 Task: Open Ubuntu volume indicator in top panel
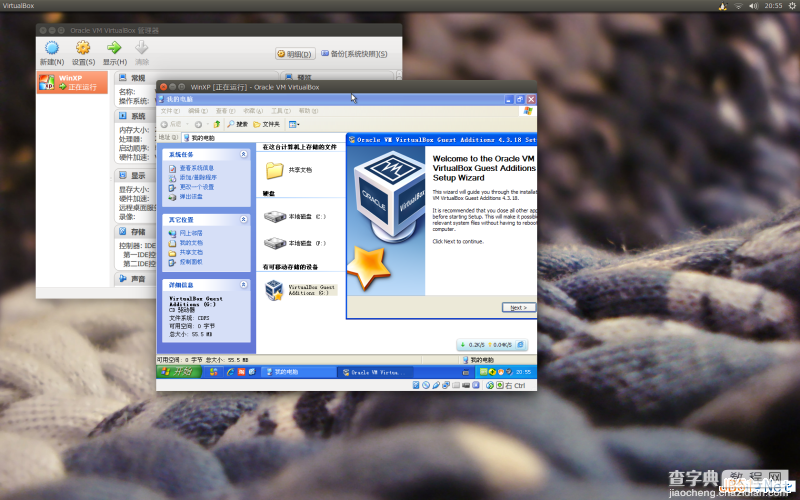(x=754, y=6)
